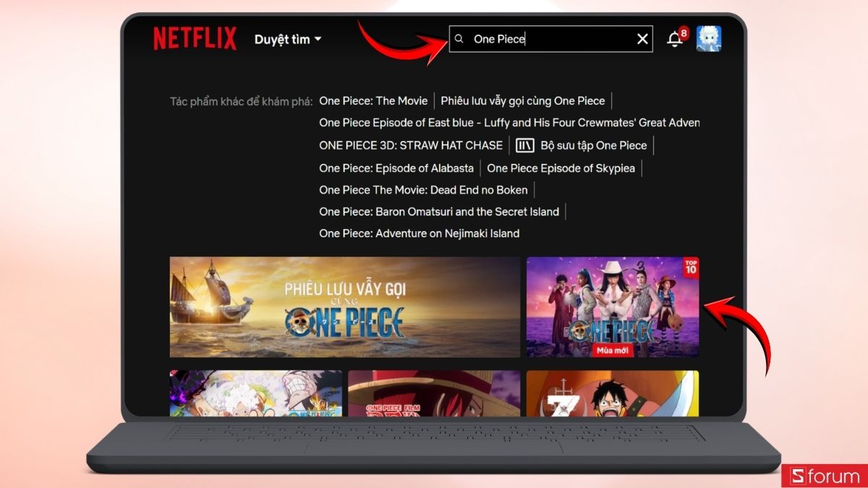Image resolution: width=868 pixels, height=488 pixels.
Task: Open the Duyệt tìm browse dropdown
Action: pyautogui.click(x=287, y=39)
